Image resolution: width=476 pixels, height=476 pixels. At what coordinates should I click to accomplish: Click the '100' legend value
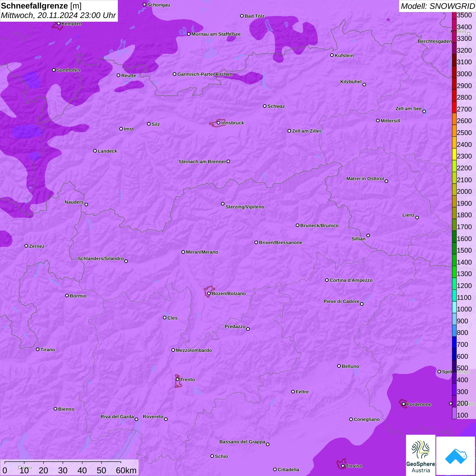tap(463, 415)
